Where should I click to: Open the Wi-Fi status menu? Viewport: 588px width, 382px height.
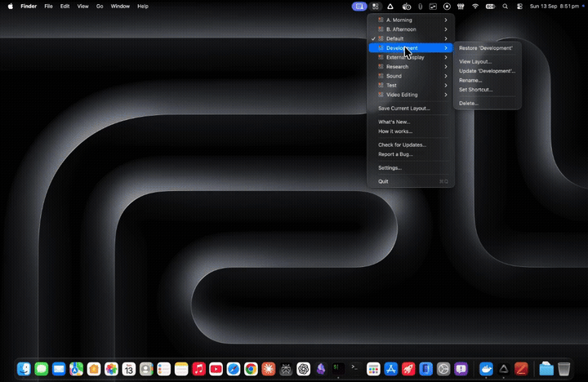(x=475, y=7)
